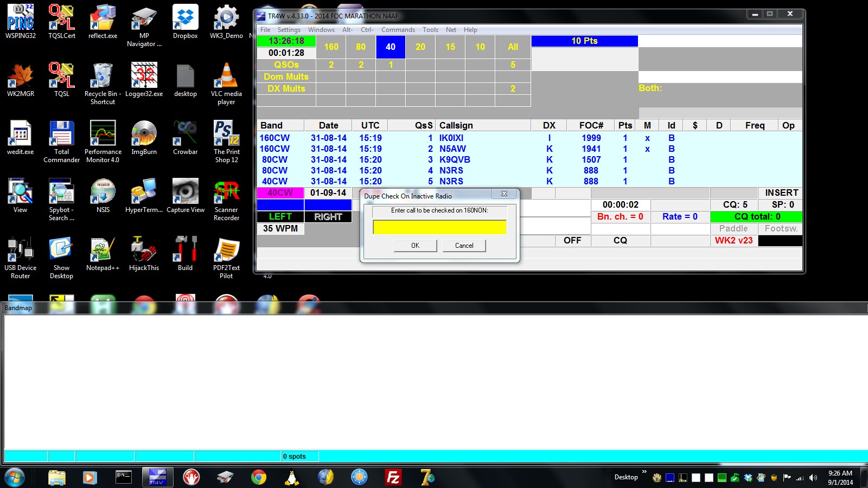Select the IK0IXI log row callsign
The image size is (868, 488).
point(451,138)
